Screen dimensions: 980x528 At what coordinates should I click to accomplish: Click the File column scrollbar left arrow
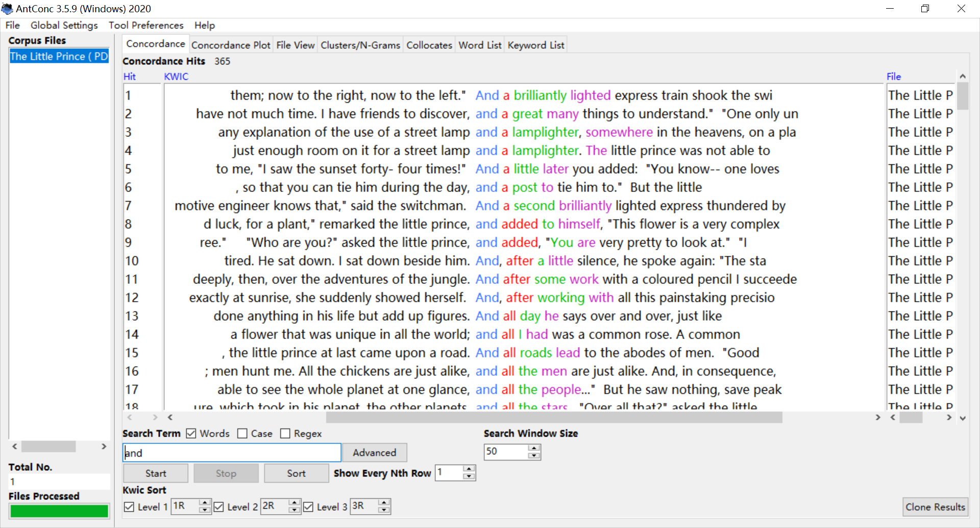pyautogui.click(x=893, y=418)
